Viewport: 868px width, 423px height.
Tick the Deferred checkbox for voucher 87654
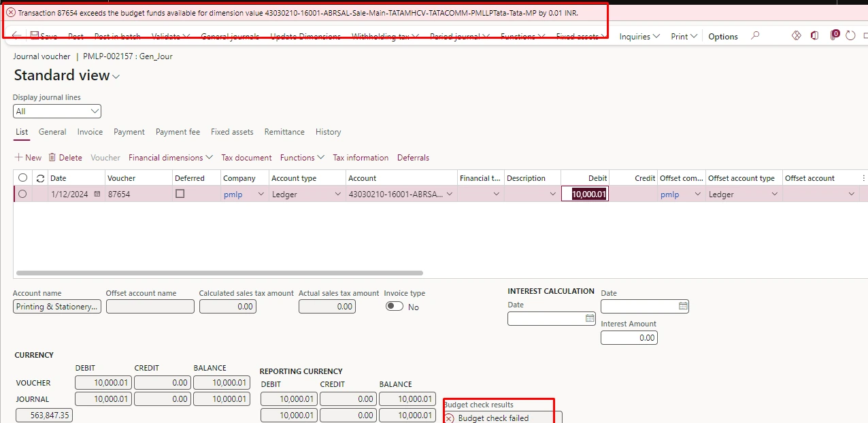pyautogui.click(x=180, y=194)
